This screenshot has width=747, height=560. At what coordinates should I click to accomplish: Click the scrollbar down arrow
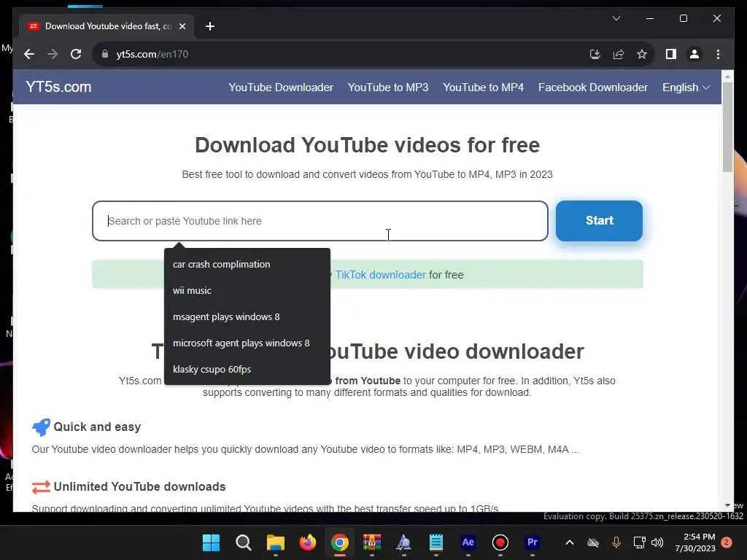tap(727, 505)
